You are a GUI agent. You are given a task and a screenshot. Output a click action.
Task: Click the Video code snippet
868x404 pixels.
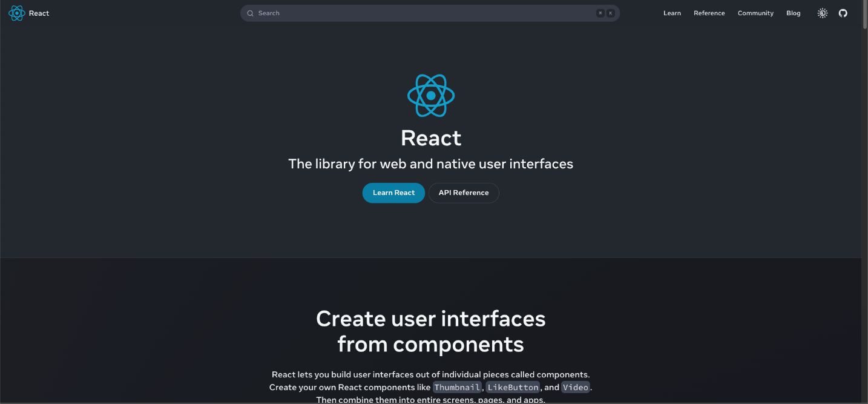click(x=575, y=388)
